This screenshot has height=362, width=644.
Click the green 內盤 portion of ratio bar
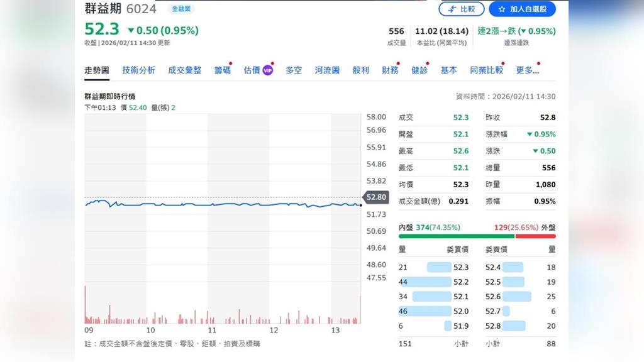456,236
